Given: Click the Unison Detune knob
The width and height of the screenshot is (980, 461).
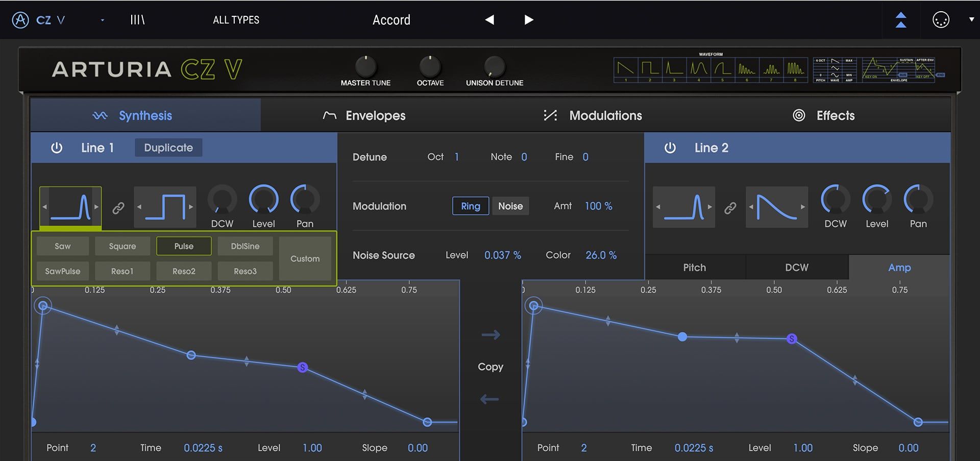Looking at the screenshot, I should click(494, 67).
